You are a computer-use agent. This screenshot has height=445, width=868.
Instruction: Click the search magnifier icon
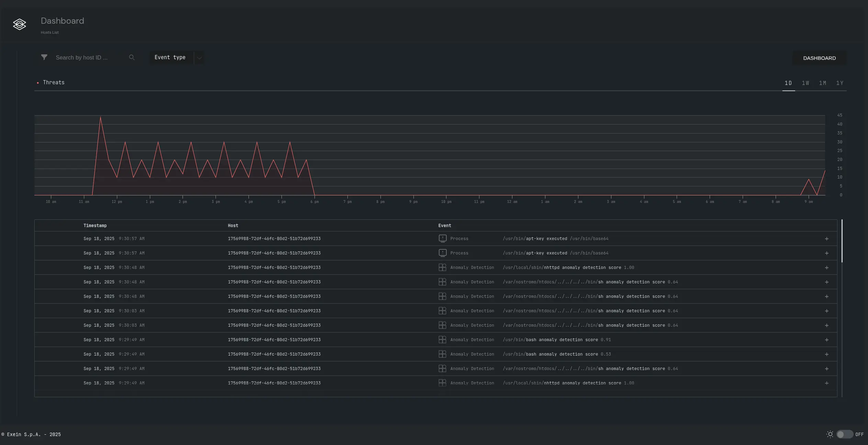(132, 57)
